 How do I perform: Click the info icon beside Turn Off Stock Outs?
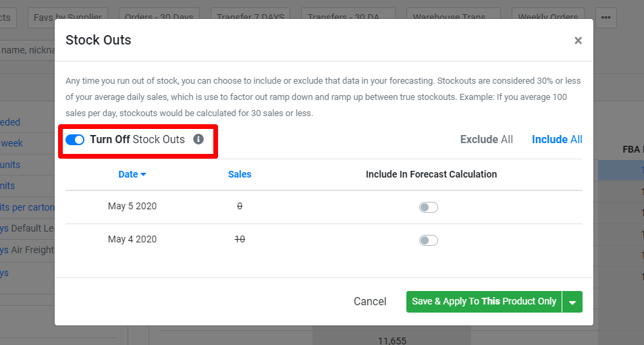click(x=198, y=139)
